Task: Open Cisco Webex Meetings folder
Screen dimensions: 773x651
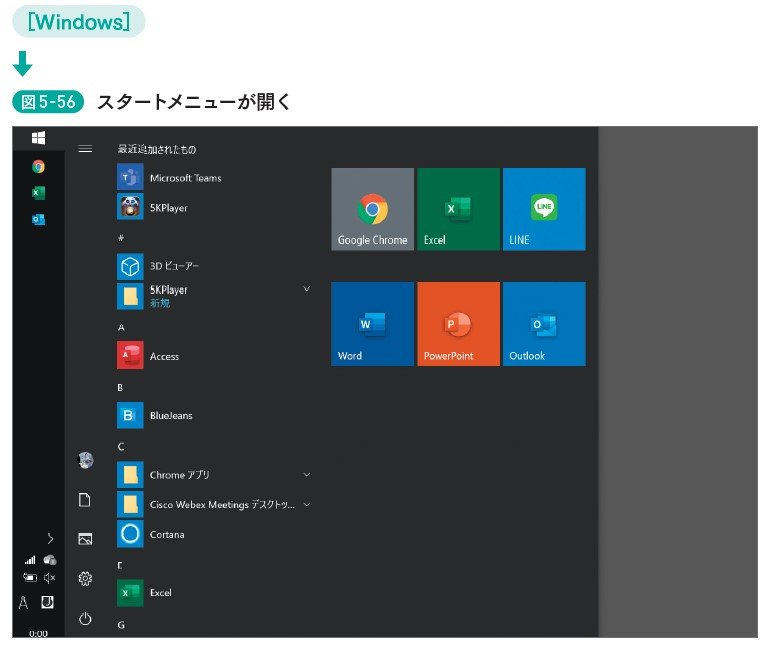Action: (214, 504)
